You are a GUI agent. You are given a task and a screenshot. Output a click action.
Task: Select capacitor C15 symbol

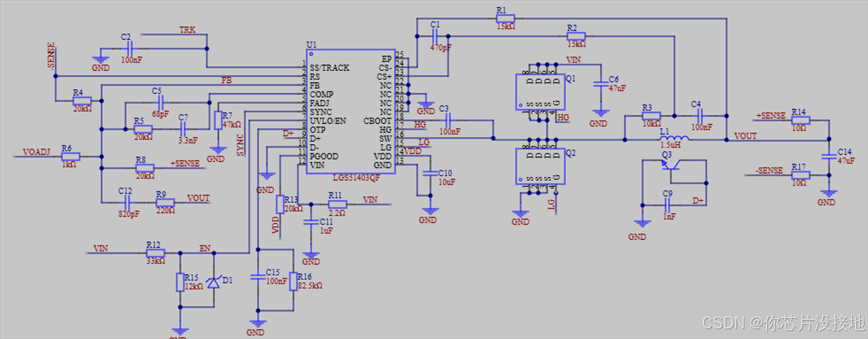pos(258,277)
